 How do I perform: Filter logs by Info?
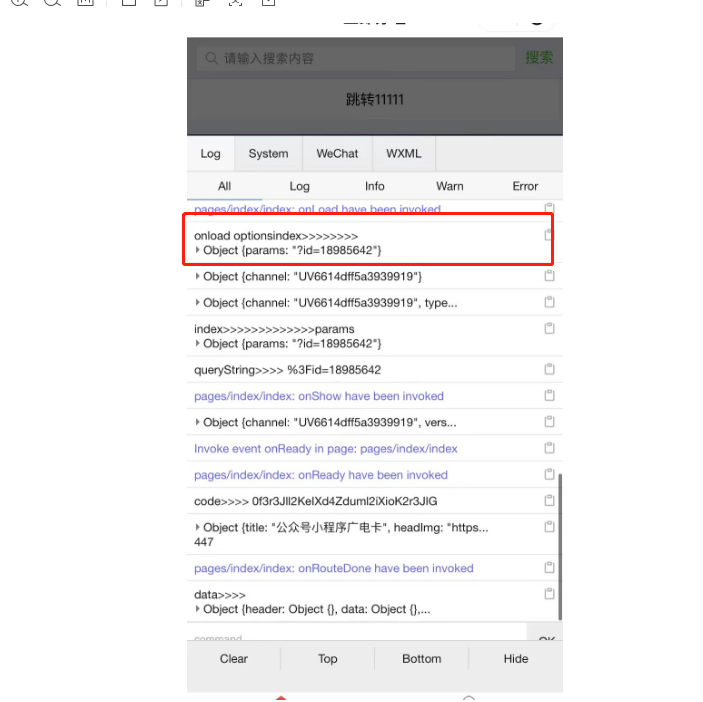[374, 186]
